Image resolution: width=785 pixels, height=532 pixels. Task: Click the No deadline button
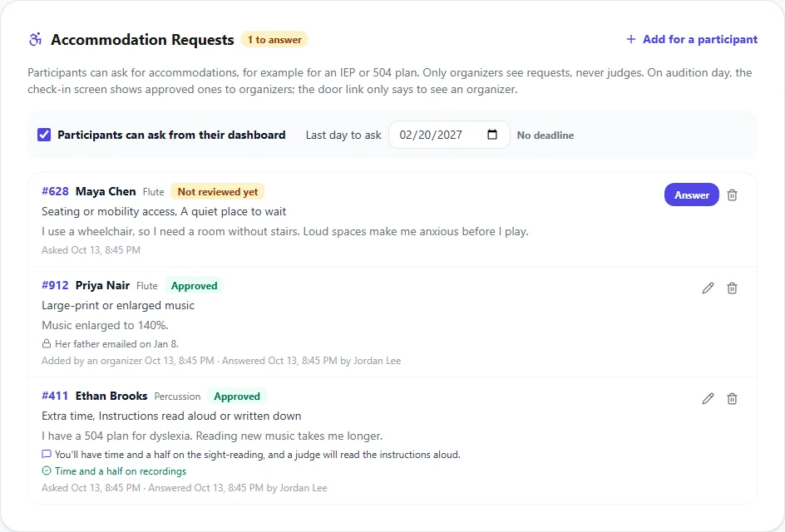point(546,135)
